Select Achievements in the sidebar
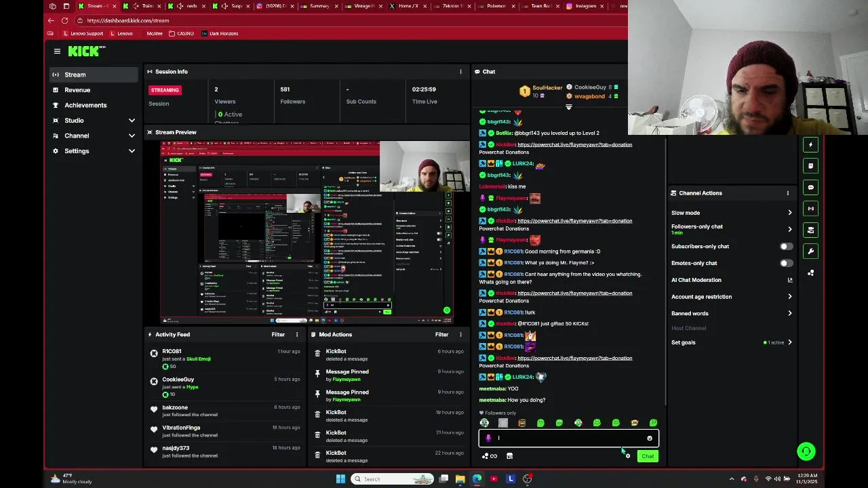 coord(94,105)
